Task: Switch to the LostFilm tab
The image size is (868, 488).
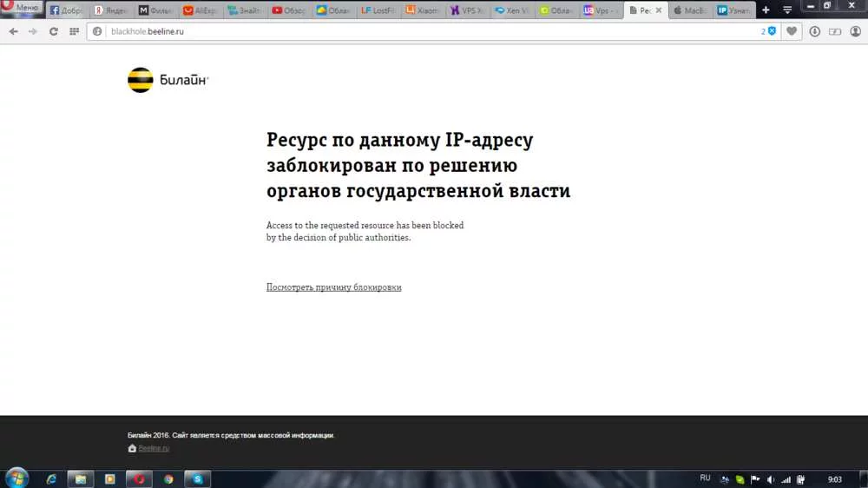Action: click(x=378, y=10)
